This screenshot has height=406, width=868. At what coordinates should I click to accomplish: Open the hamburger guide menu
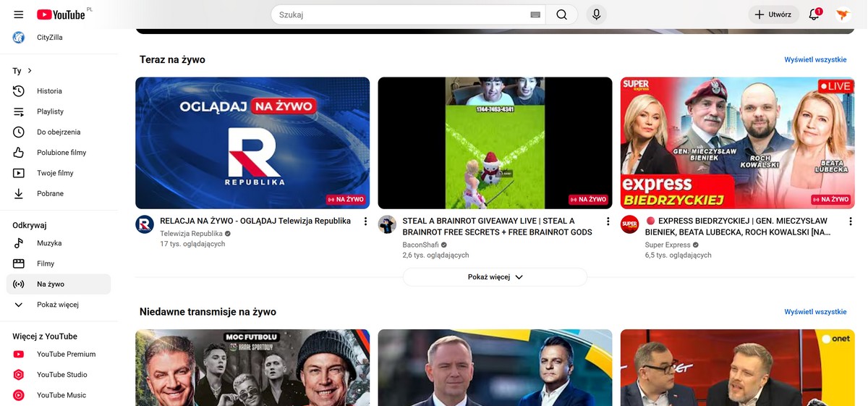point(19,14)
